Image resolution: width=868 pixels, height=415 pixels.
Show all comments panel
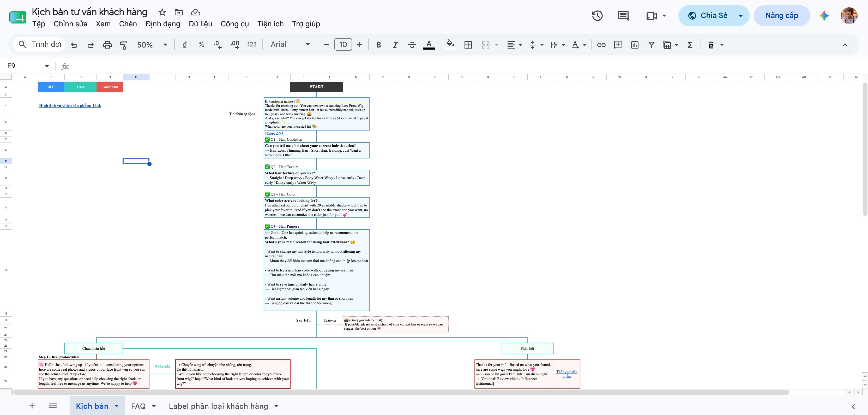point(623,15)
